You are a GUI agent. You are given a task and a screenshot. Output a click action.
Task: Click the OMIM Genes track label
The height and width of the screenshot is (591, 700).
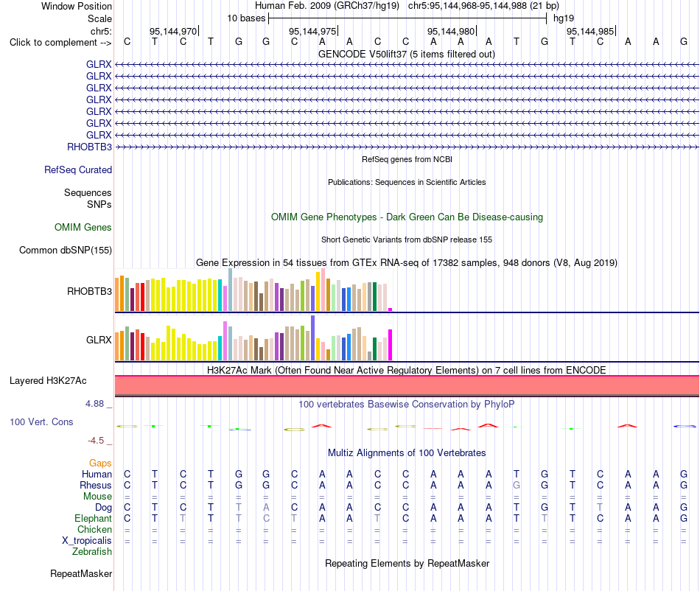(83, 227)
